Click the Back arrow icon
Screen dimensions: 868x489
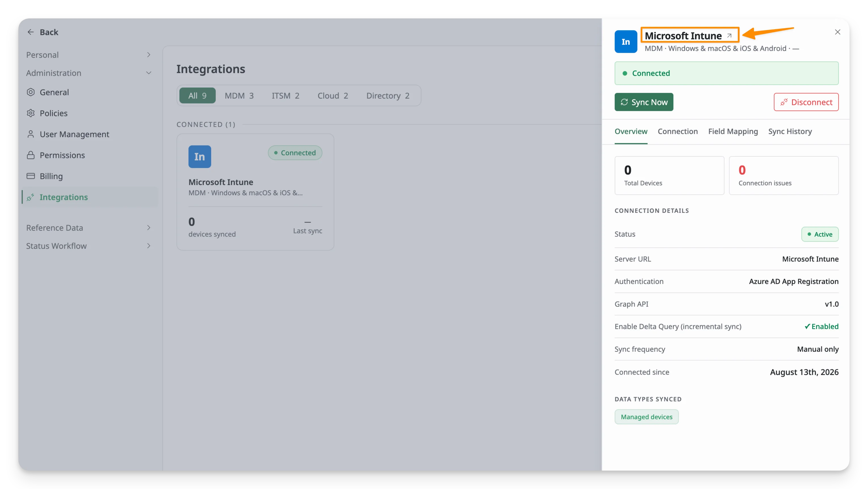pos(31,32)
